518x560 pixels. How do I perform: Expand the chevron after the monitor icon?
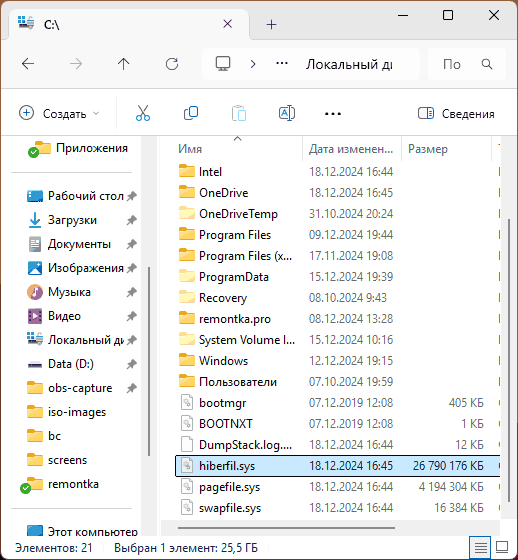tap(253, 64)
